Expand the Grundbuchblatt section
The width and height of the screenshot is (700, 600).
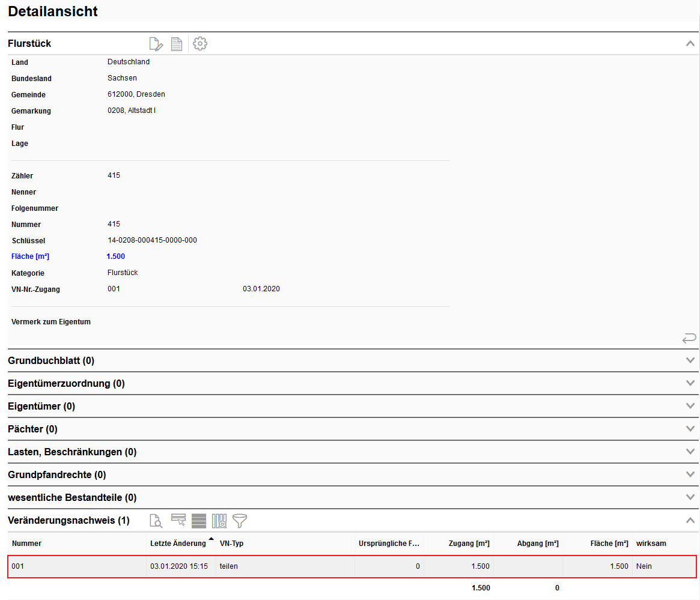(x=690, y=360)
